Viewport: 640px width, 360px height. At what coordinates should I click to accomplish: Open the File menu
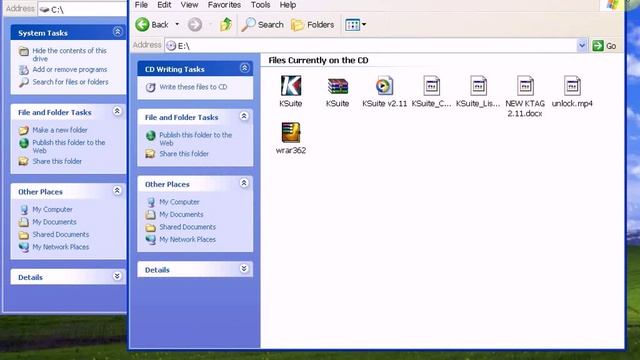click(141, 5)
